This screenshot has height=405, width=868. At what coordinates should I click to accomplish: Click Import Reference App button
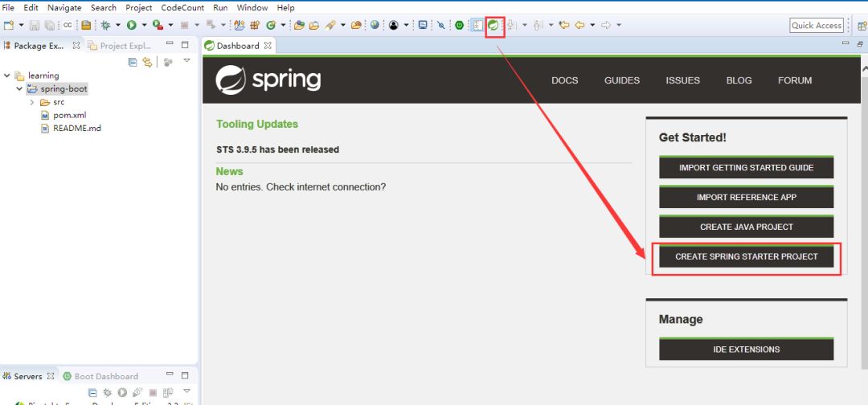click(x=746, y=197)
